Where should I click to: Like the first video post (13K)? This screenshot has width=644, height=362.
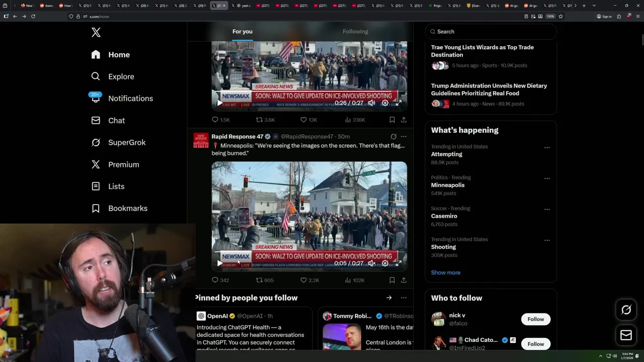pyautogui.click(x=308, y=120)
